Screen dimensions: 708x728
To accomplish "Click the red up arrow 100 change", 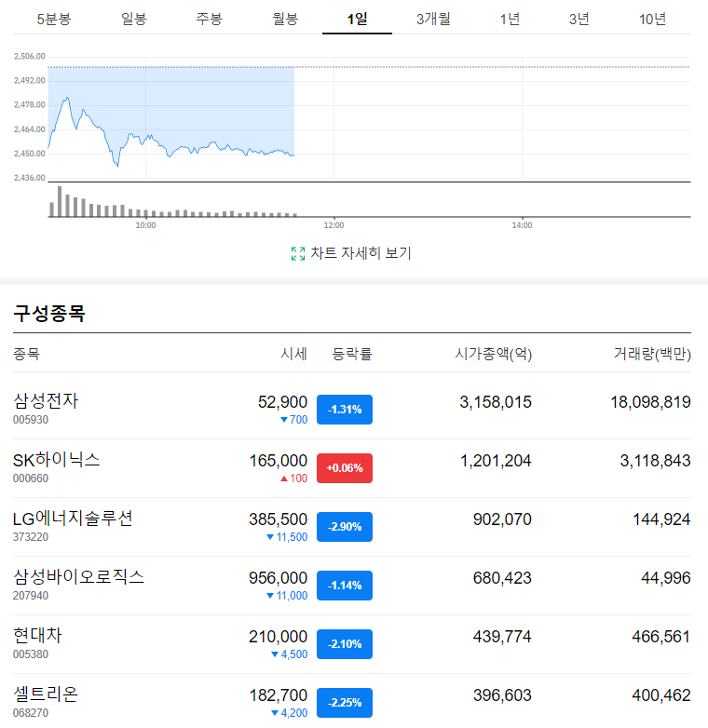I will pyautogui.click(x=293, y=479).
